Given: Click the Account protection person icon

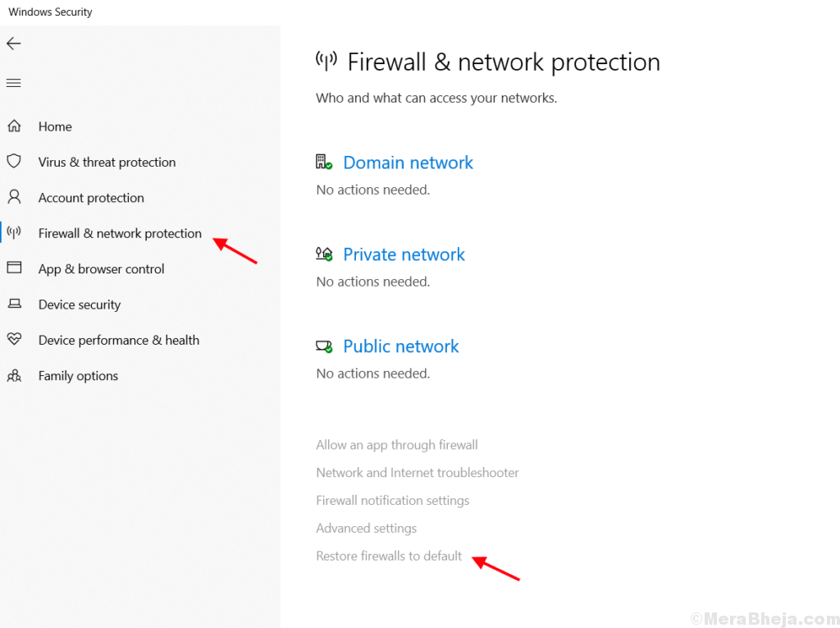Looking at the screenshot, I should [x=15, y=197].
